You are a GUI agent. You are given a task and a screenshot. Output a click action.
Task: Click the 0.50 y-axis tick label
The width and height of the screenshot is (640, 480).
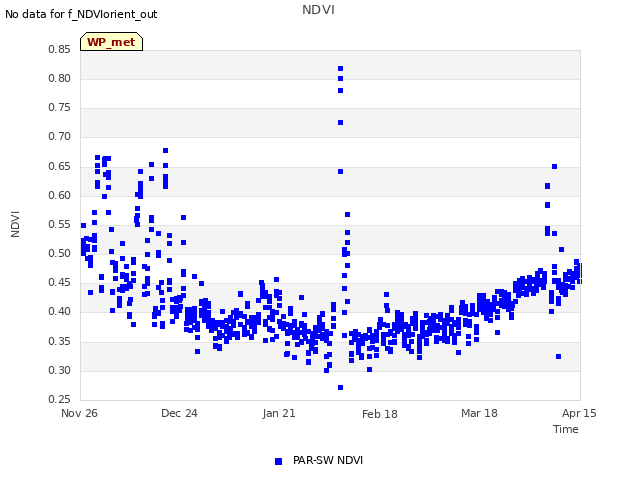(x=60, y=253)
